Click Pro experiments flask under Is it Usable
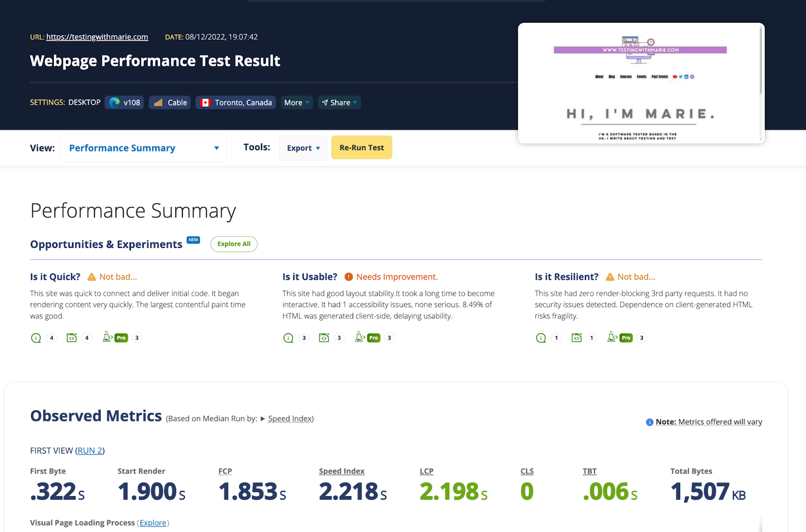806x532 pixels. [367, 337]
